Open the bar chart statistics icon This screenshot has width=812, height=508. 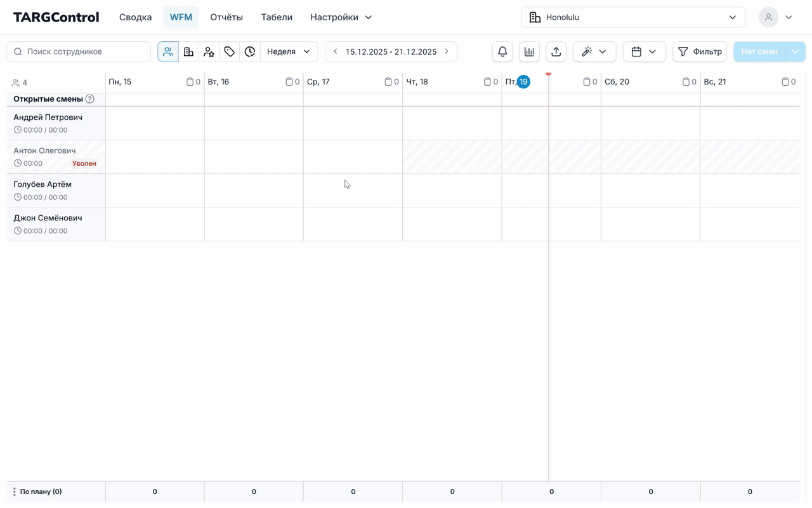pos(529,51)
